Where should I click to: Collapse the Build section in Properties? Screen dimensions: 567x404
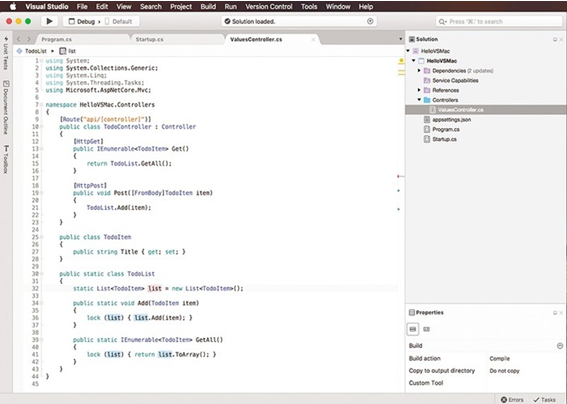560,346
